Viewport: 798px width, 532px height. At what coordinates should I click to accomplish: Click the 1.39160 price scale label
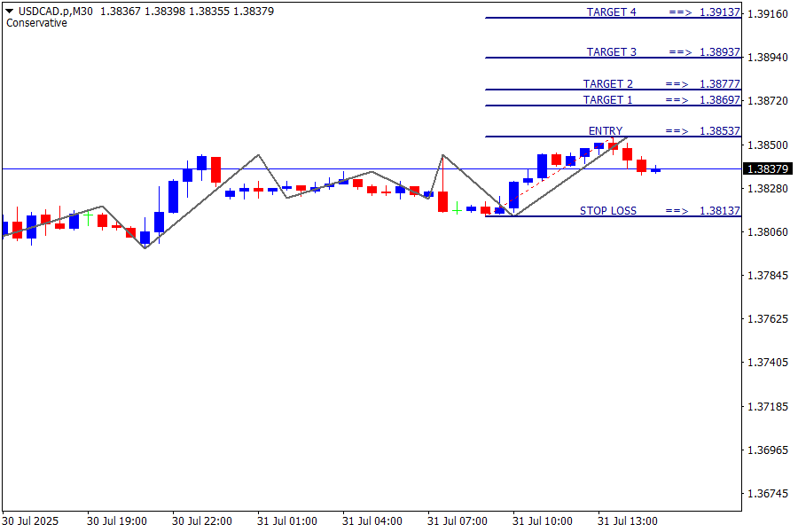coord(768,14)
